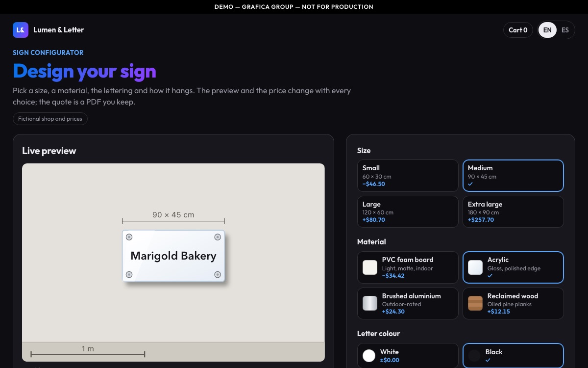Pick White letter colour option

coord(408,356)
